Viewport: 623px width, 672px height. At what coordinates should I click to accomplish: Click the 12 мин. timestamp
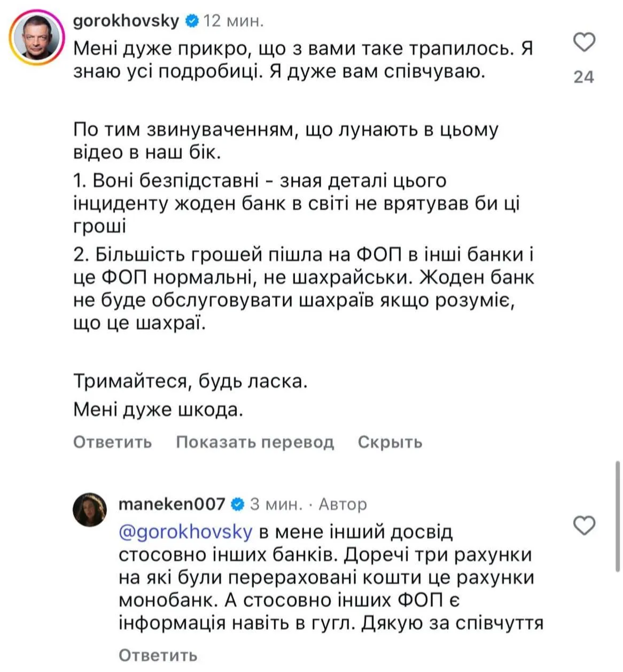pos(233,21)
